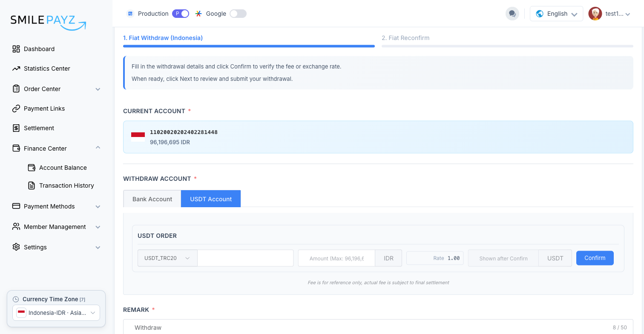Expand the Order Center menu
The image size is (644, 334).
98,89
